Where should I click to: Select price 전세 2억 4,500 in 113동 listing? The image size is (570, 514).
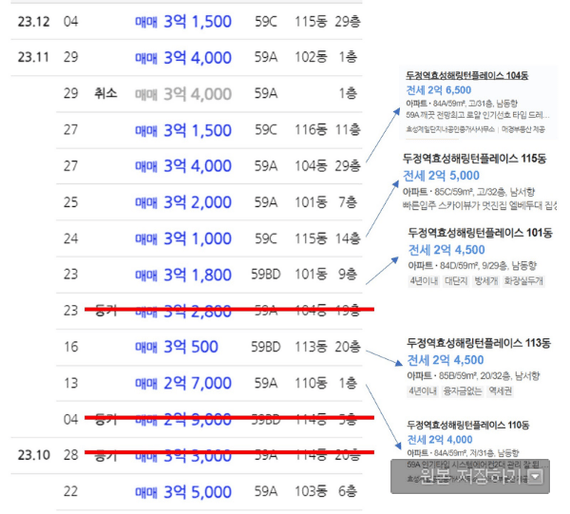click(x=445, y=360)
